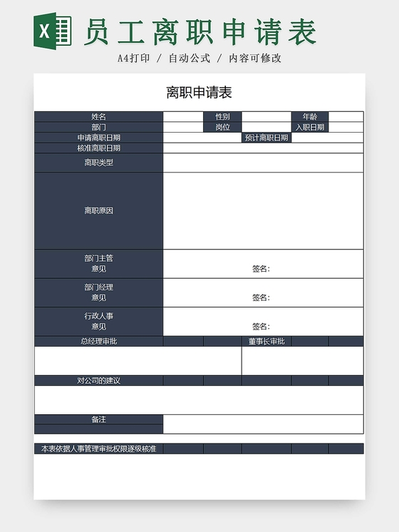Click the 自动公式 subtitle text
This screenshot has height=532, width=399.
coord(190,58)
